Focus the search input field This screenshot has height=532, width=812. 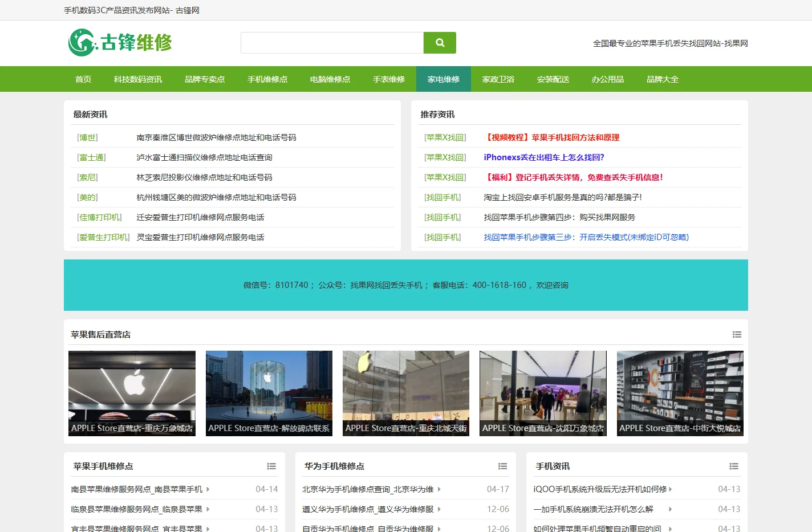click(332, 43)
